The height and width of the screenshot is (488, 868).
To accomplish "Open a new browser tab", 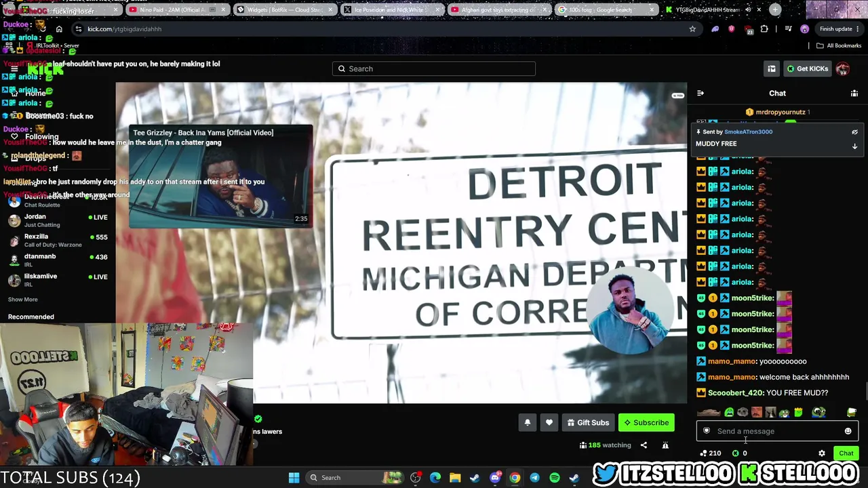I will pyautogui.click(x=775, y=9).
